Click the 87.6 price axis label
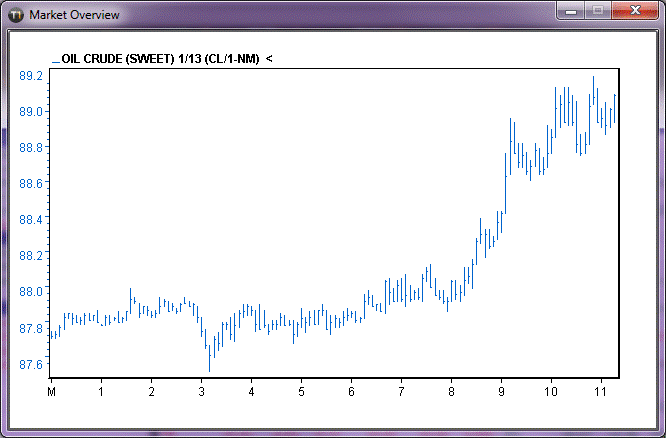The image size is (666, 438). coord(30,364)
